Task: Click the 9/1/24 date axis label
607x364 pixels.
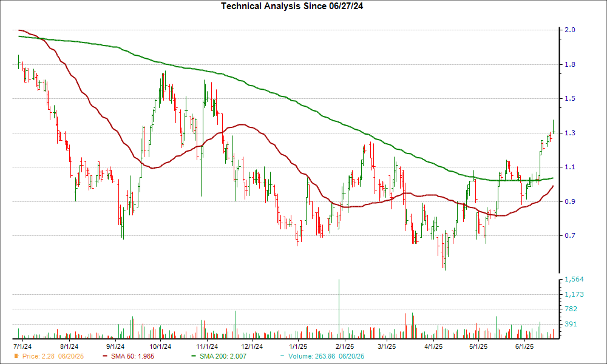Action: 115,346
